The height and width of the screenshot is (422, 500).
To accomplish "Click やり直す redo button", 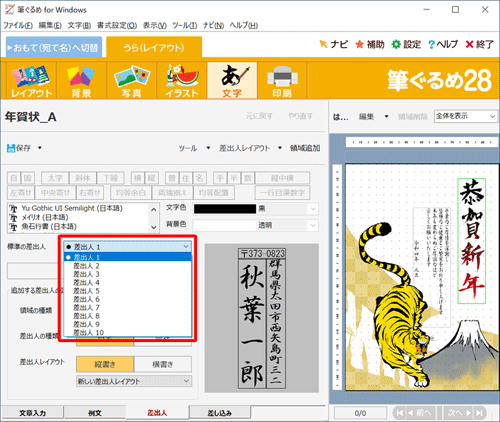I will click(x=300, y=116).
